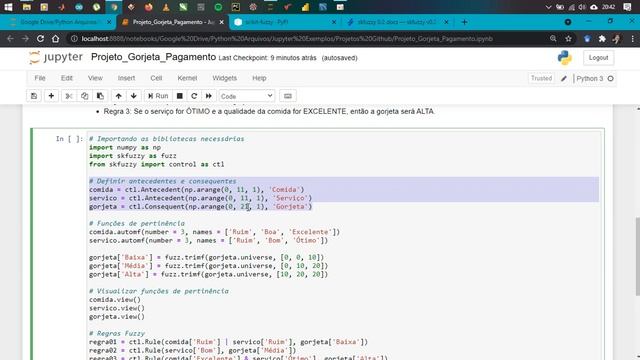The image size is (640, 360).
Task: Open the browser home page
Action: click(56, 39)
